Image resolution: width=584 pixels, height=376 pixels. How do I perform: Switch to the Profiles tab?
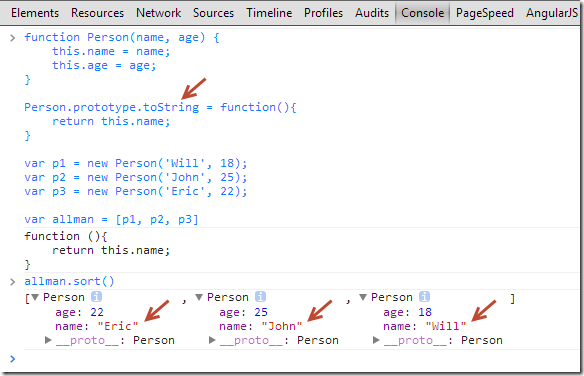[323, 13]
